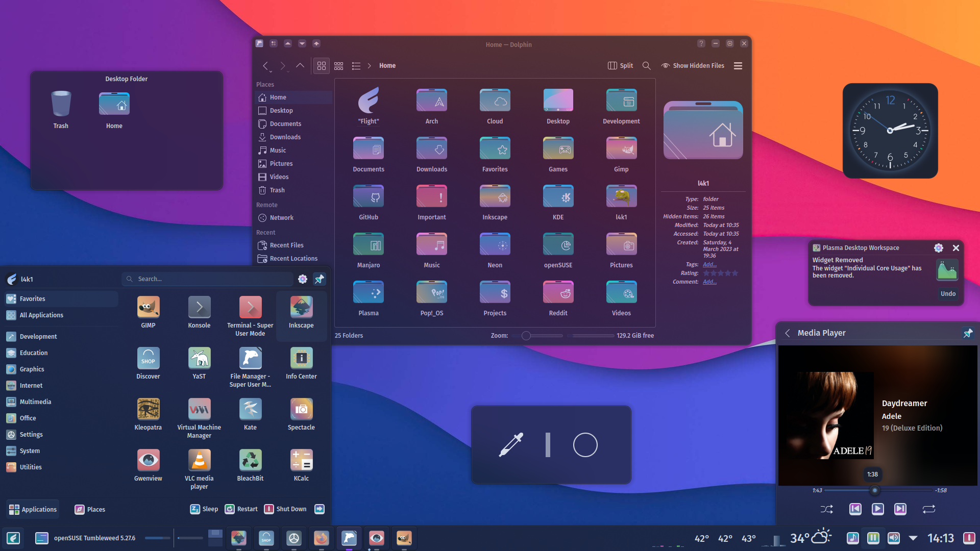Toggle Show Hidden Files in Dolphin
980x551 pixels.
click(693, 66)
